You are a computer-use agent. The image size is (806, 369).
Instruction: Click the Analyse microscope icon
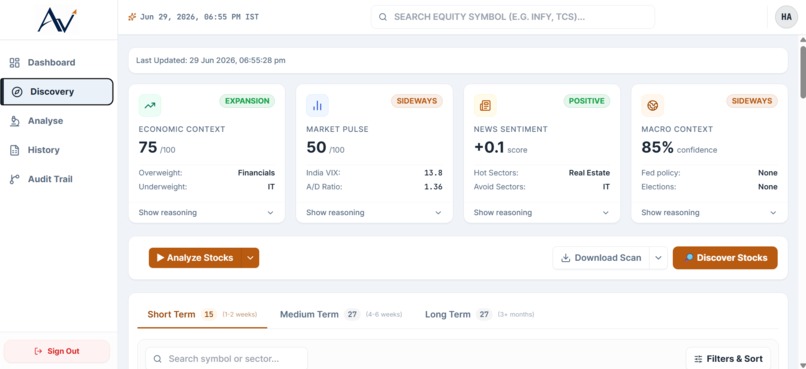click(x=14, y=121)
